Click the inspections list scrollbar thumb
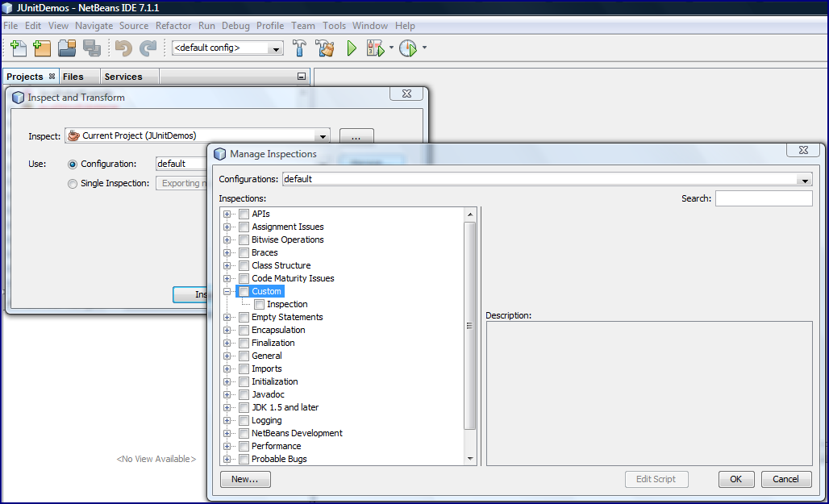This screenshot has height=504, width=829. point(469,326)
